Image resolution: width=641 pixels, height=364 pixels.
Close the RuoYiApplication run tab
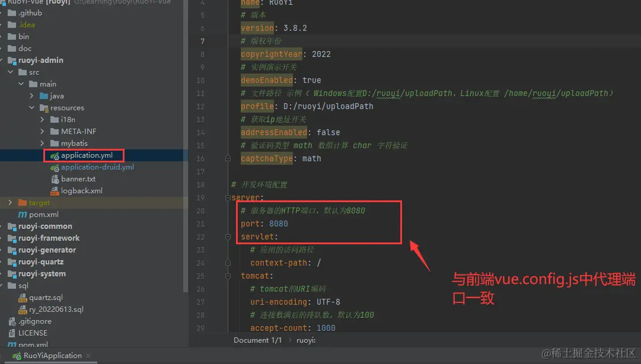pyautogui.click(x=88, y=356)
